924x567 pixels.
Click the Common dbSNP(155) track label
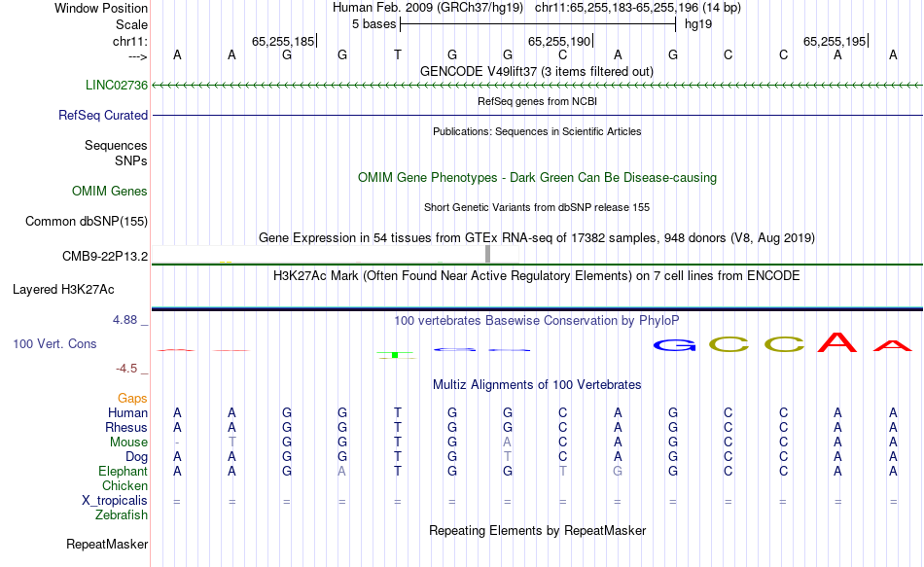coord(86,221)
